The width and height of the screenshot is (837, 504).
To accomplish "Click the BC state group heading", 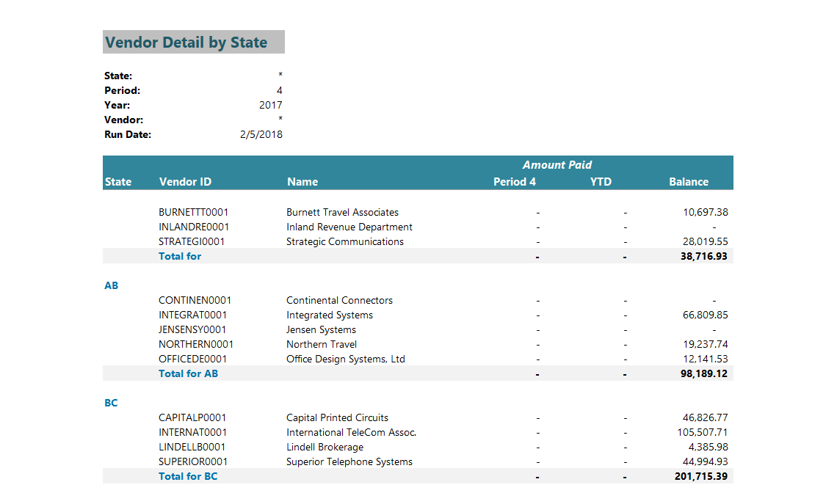I will click(111, 403).
